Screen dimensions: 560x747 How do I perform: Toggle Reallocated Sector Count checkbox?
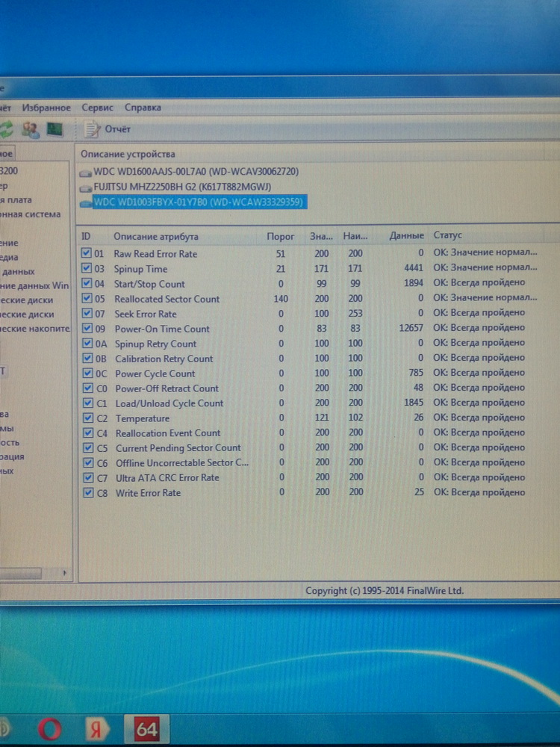[x=87, y=298]
